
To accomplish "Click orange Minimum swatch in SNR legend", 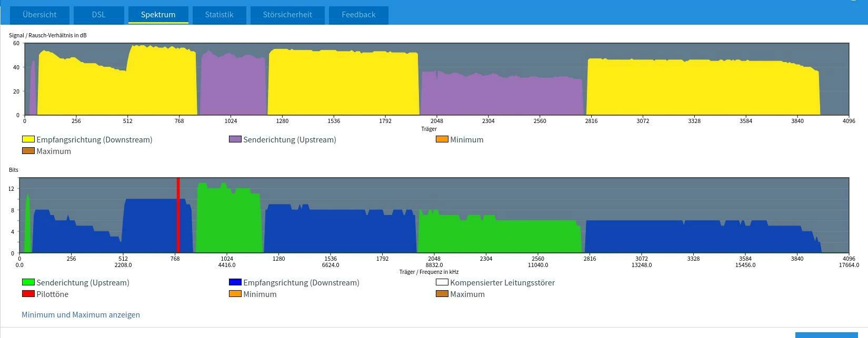I will coord(442,139).
